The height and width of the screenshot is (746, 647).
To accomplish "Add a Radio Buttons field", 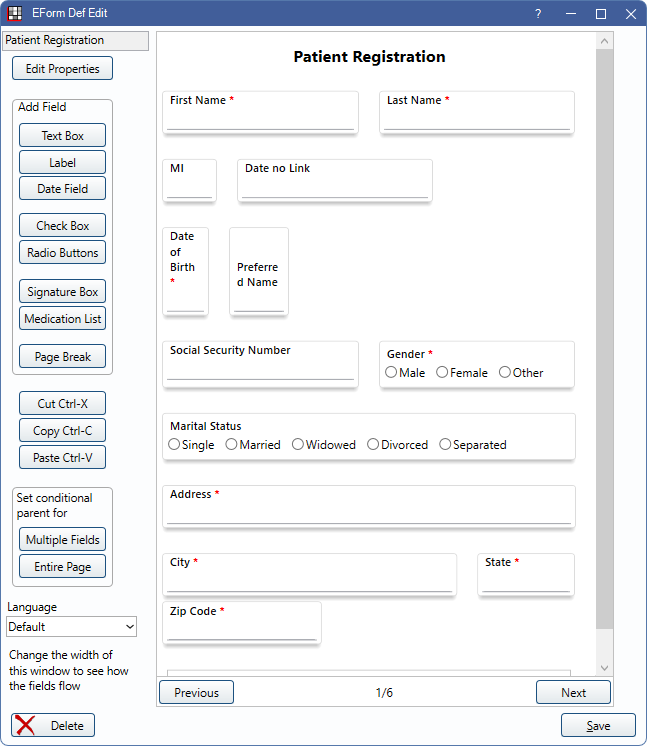I will 62,253.
